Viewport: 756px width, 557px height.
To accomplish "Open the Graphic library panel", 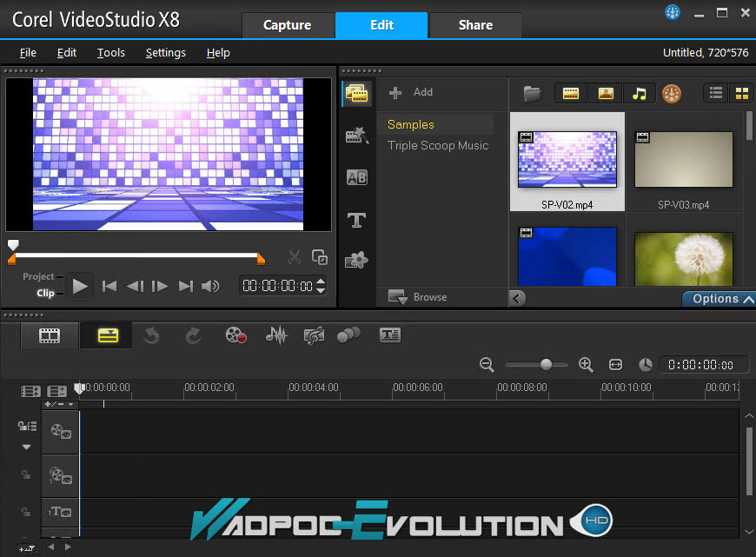I will [357, 261].
